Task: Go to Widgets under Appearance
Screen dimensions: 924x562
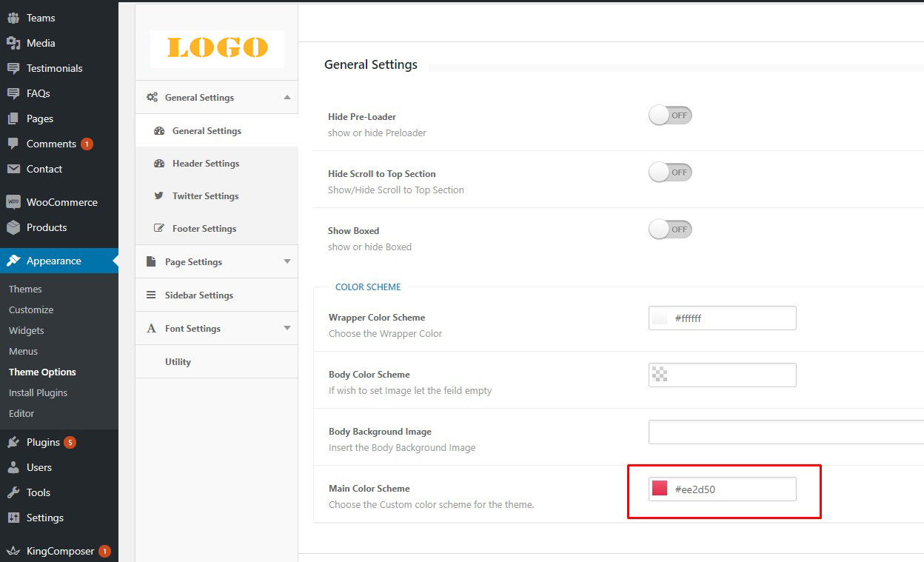Action: [27, 330]
